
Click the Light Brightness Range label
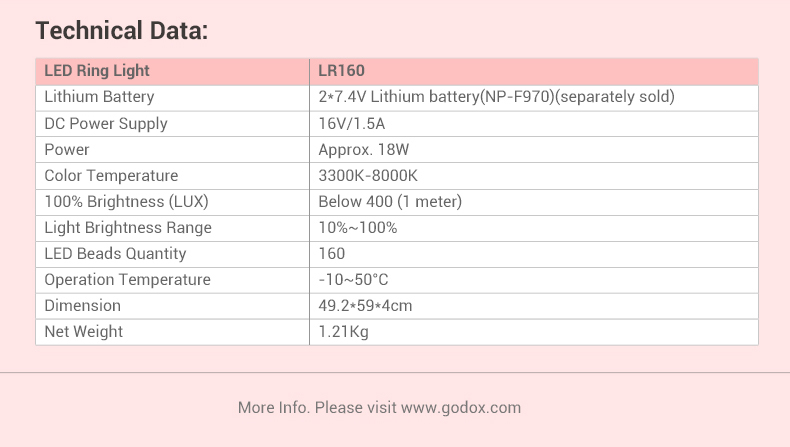[128, 227]
